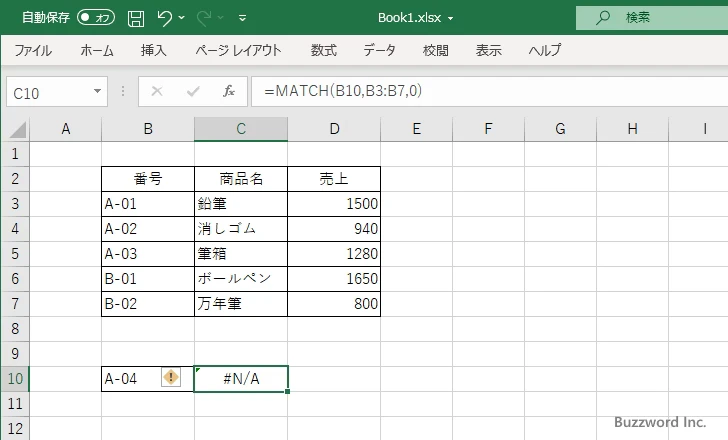Switch to the ページ レイアウト tab

(238, 50)
